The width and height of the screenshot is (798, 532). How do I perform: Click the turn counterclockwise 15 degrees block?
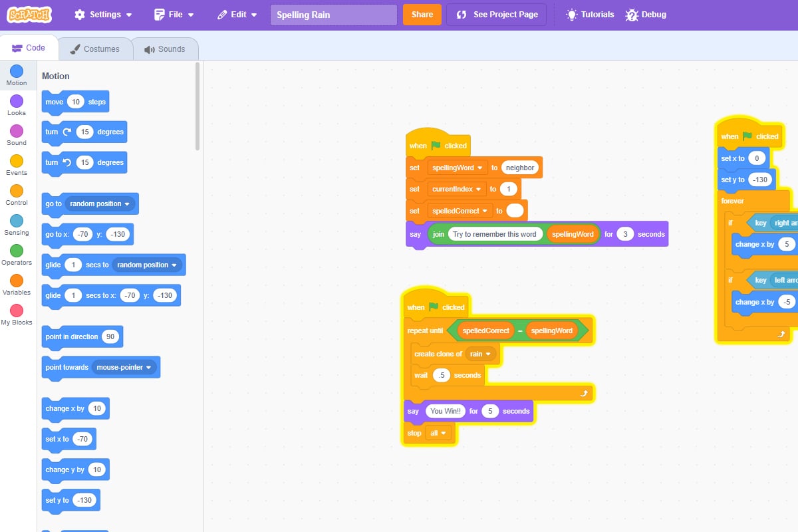(x=84, y=162)
